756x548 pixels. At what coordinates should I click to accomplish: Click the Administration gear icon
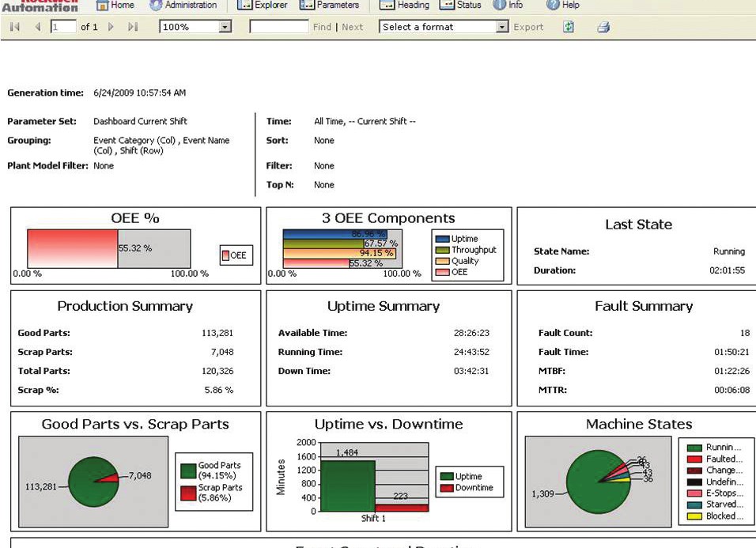[156, 6]
